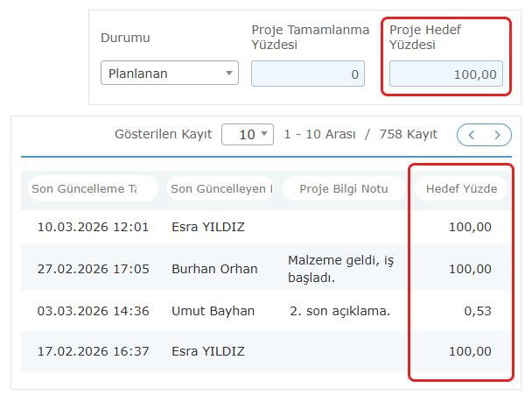Click the Burhan Orhan cell
The width and height of the screenshot is (532, 402).
(x=214, y=269)
